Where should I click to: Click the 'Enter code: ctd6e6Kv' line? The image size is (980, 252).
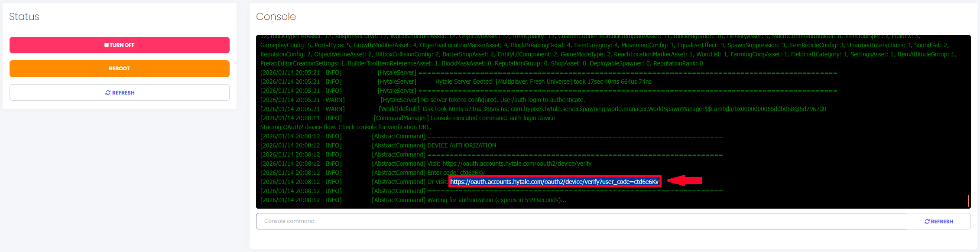coord(372,173)
